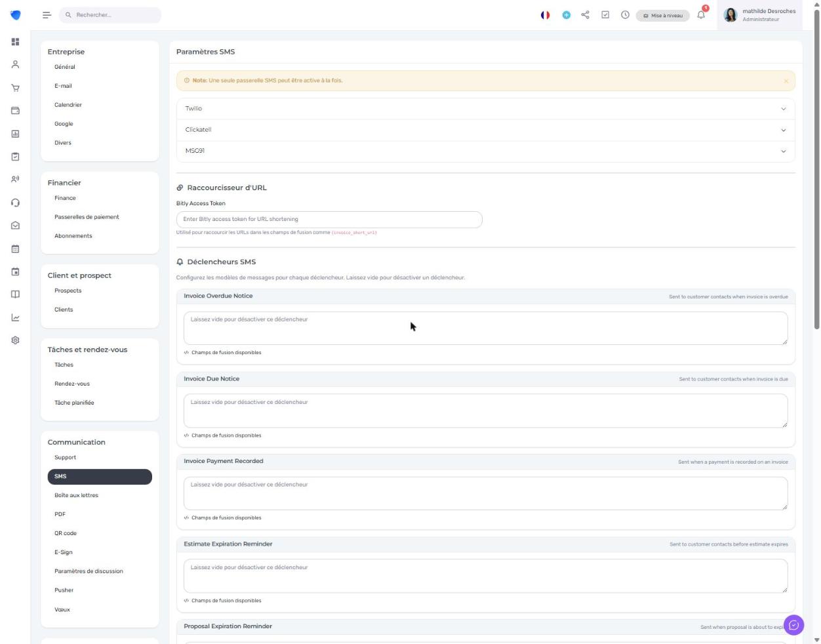Viewport: 821px width, 644px height.
Task: Open Tâches settings
Action: pyautogui.click(x=64, y=365)
